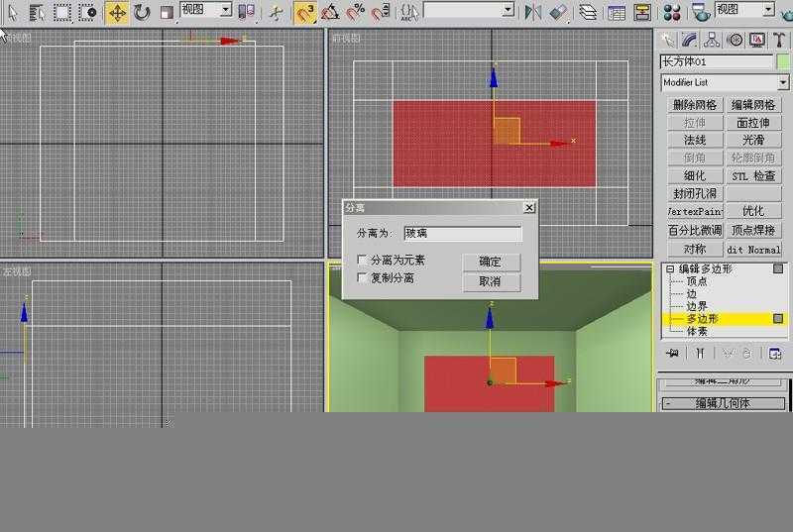793x532 pixels.
Task: Enable the 分离为元素 checkbox
Action: point(362,261)
